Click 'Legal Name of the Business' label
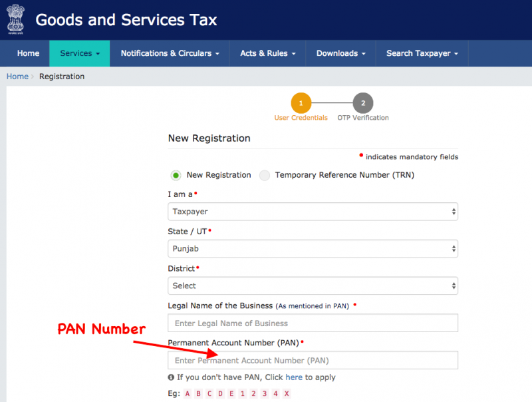Screen dimensions: 532x402 point(220,305)
